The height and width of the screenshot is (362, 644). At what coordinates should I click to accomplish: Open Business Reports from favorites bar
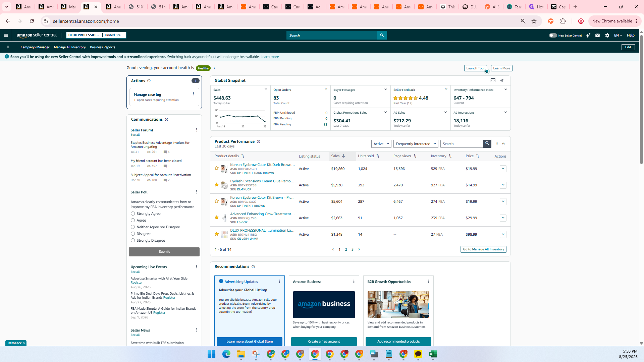click(x=102, y=47)
